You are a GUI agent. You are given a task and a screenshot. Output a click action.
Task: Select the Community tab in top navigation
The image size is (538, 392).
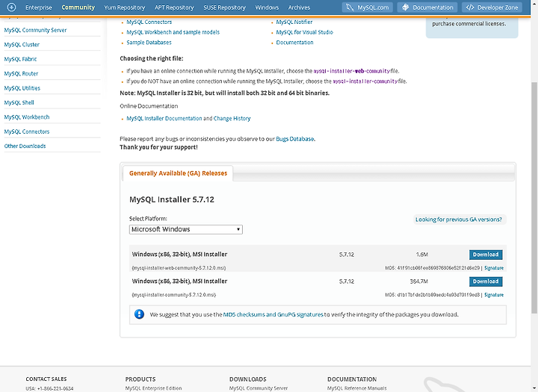click(78, 7)
